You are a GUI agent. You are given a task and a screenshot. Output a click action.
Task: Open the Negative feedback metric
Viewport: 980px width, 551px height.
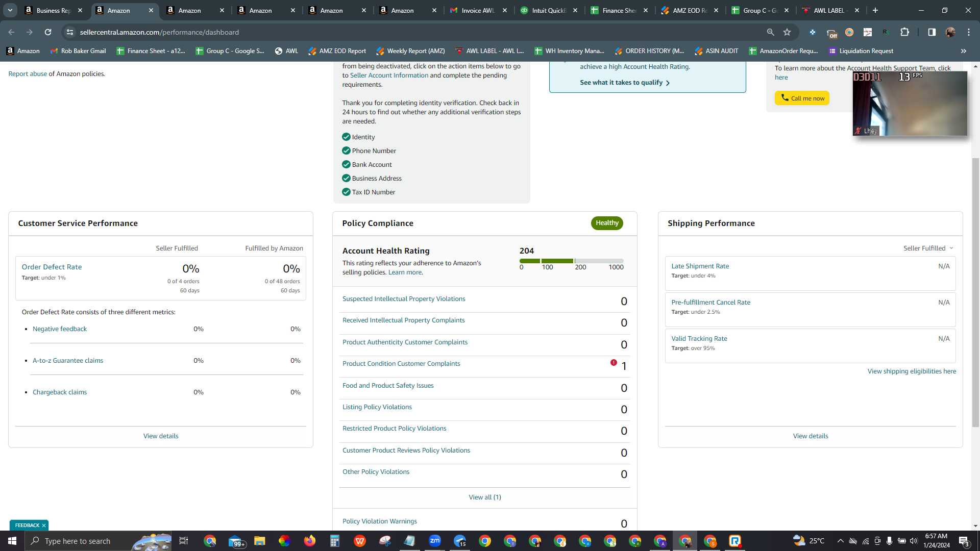(x=60, y=329)
